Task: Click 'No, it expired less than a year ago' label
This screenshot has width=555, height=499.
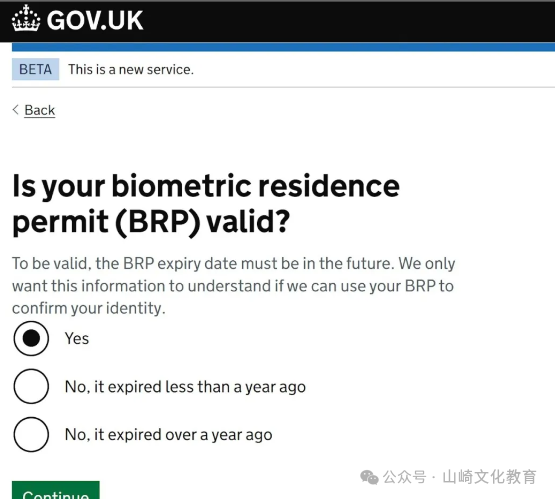Action: [x=185, y=387]
